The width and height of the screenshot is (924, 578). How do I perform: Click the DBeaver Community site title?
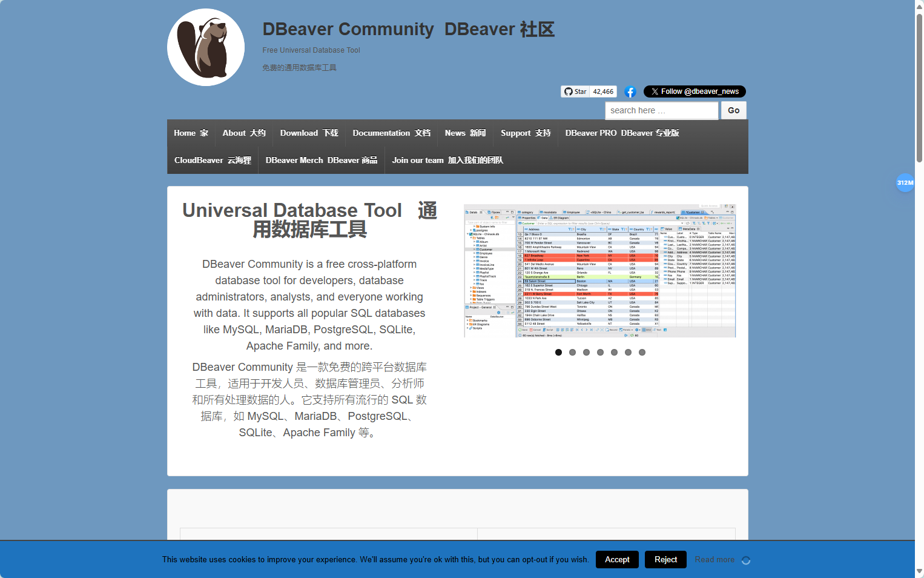409,29
